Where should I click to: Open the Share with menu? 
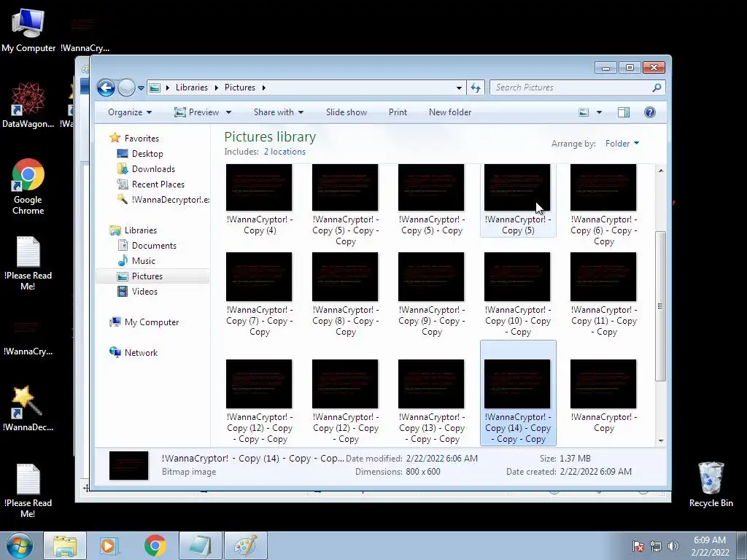pos(278,112)
